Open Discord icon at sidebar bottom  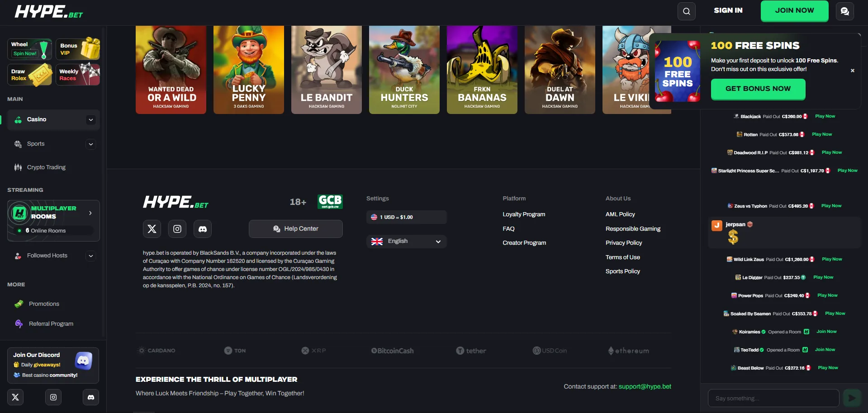click(x=91, y=397)
